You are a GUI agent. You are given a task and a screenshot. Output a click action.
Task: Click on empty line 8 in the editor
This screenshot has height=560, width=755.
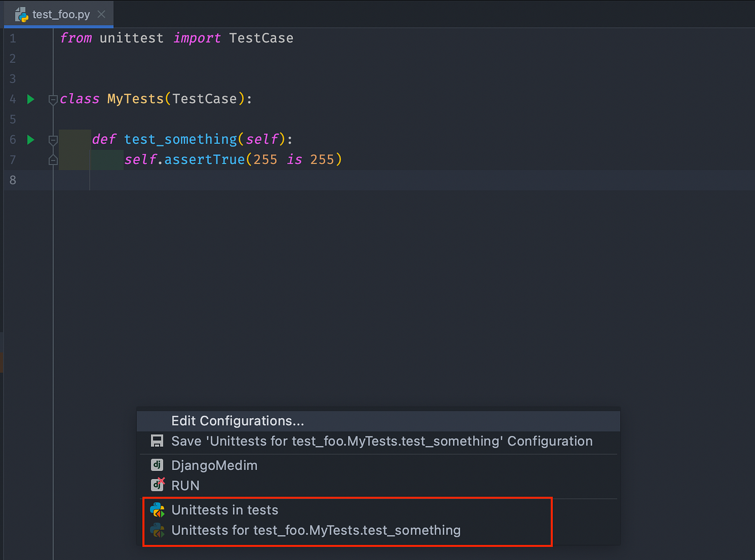[162, 180]
